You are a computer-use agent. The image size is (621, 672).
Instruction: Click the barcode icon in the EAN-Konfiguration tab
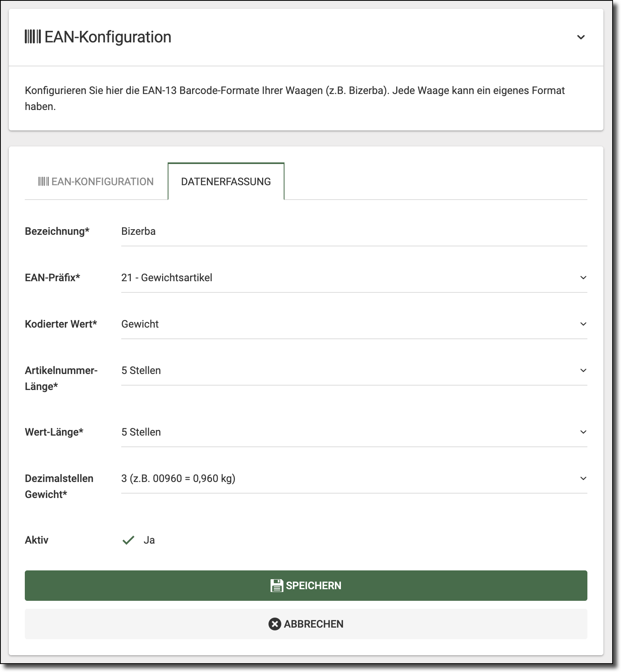click(x=43, y=182)
